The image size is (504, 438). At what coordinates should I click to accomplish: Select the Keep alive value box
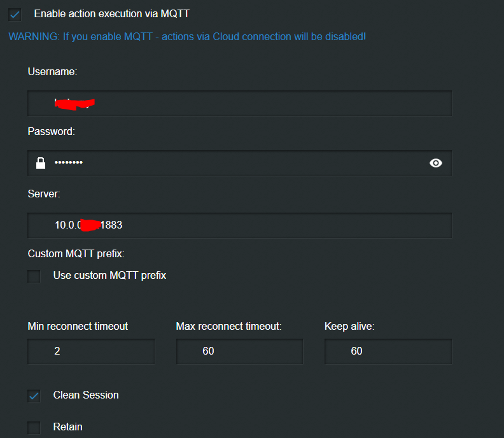pos(388,351)
